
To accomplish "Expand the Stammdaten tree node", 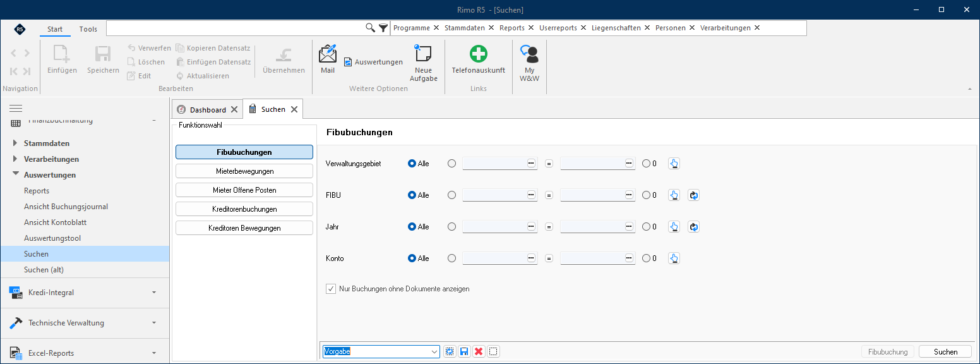I will (15, 143).
